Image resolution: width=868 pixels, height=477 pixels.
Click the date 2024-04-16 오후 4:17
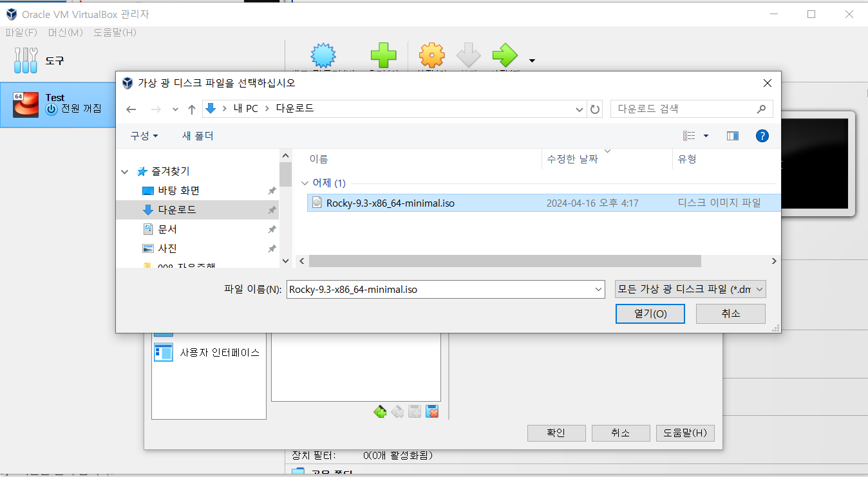coord(592,203)
